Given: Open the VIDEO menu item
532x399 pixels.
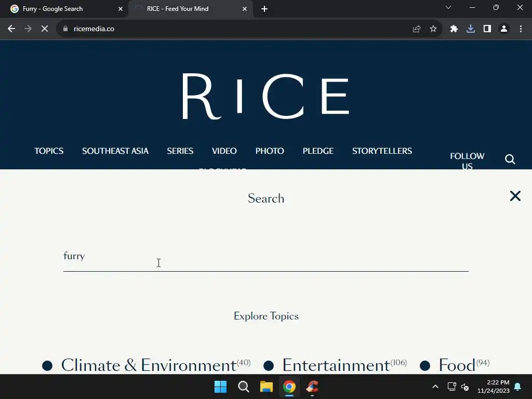Looking at the screenshot, I should (x=224, y=151).
